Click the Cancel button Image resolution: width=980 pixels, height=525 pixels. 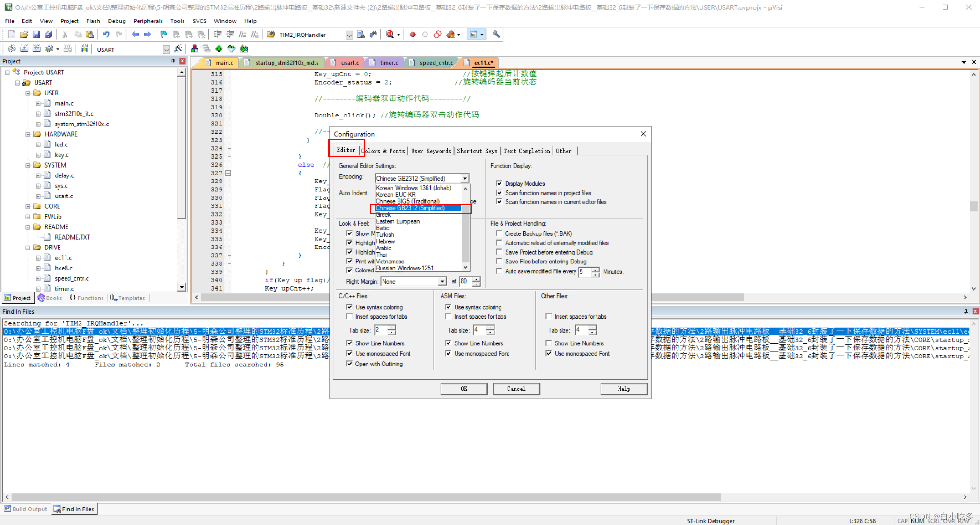(516, 389)
